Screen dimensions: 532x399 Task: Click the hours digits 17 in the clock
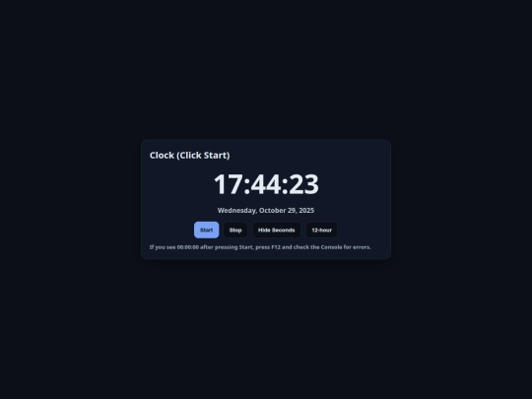[229, 184]
